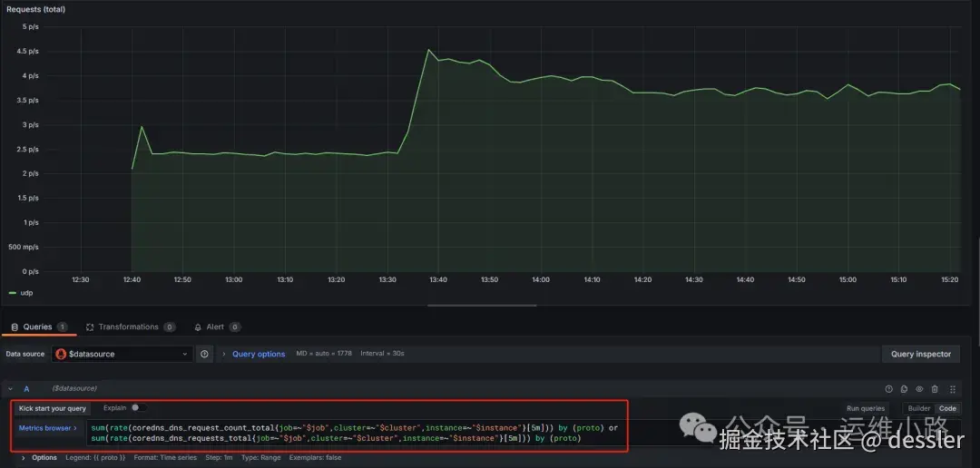Click the Query inspector button
Image resolution: width=980 pixels, height=468 pixels.
click(x=921, y=354)
